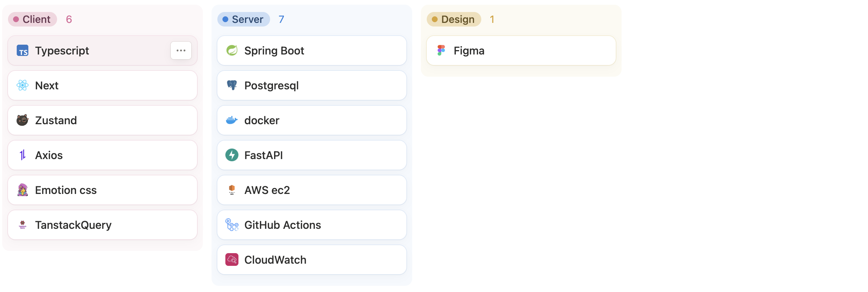This screenshot has height=292, width=868.
Task: Open the Emotion css card
Action: click(103, 190)
